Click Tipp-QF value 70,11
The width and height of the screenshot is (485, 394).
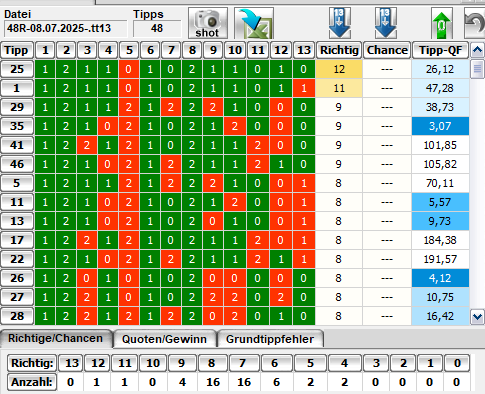point(440,183)
